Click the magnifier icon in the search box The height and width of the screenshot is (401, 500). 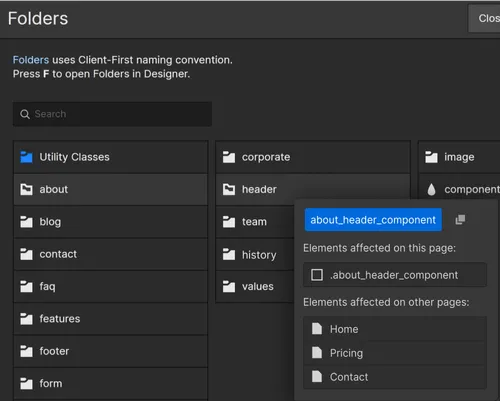pos(25,114)
